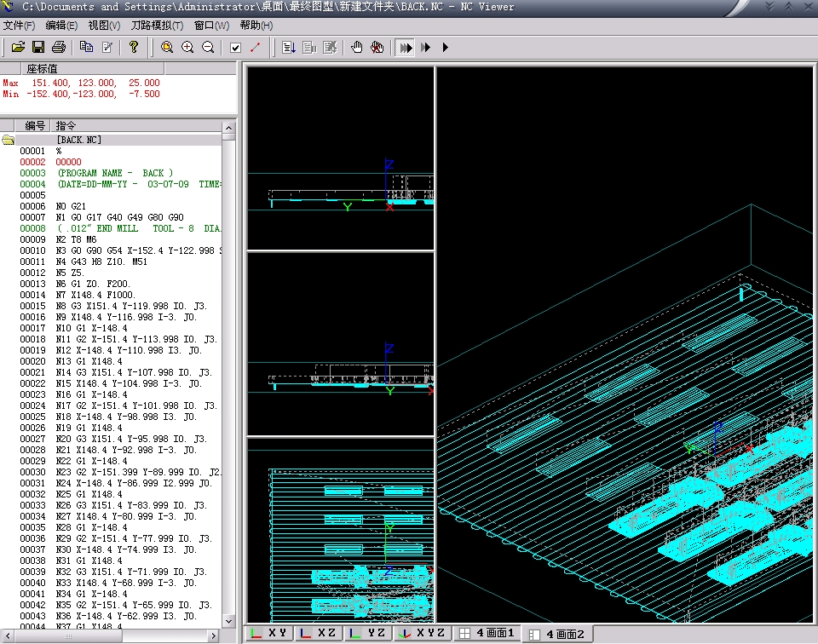Click the printer icon
This screenshot has height=644, width=818.
point(58,47)
